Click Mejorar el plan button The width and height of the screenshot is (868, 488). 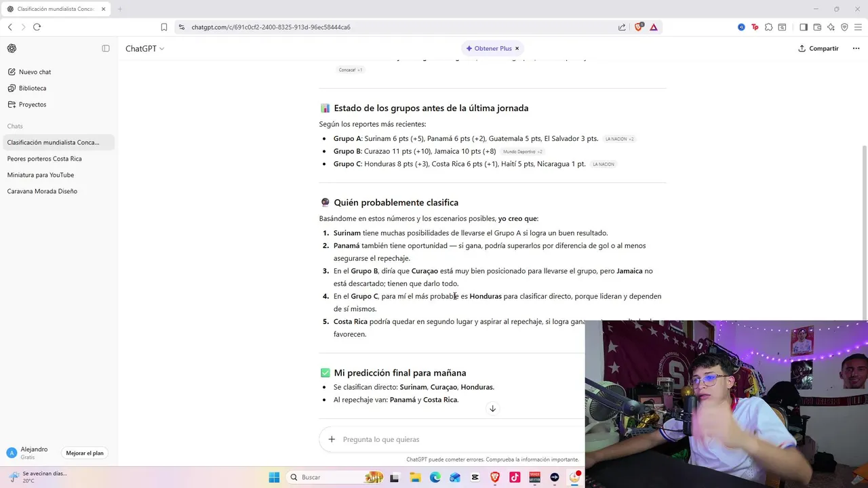coord(85,453)
